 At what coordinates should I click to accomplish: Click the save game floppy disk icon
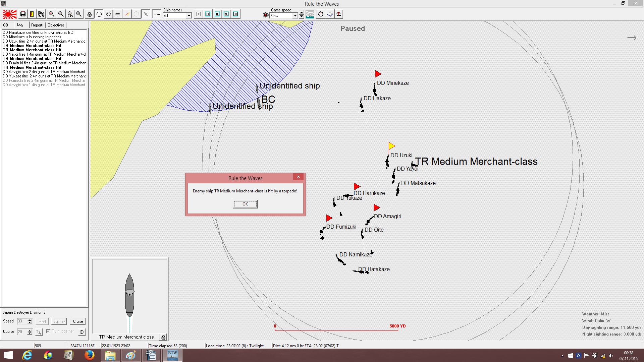coord(23,14)
